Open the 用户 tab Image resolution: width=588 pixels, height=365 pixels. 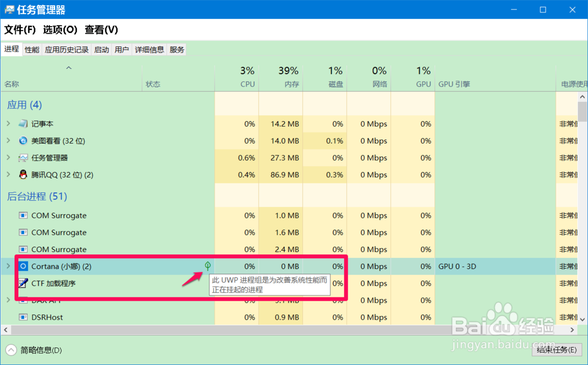tap(122, 49)
